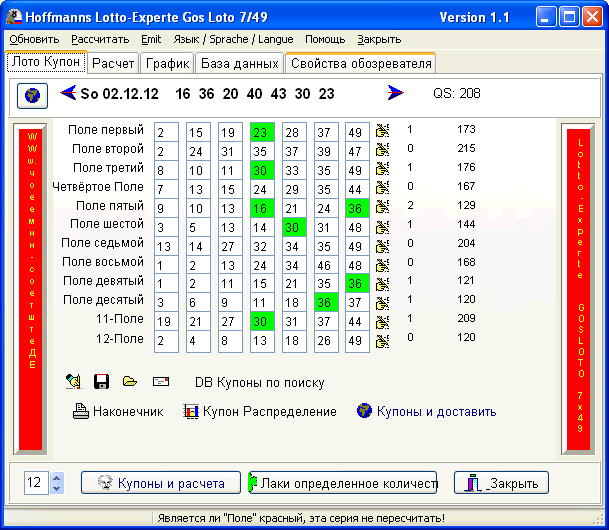Click the hand icon for Четвёртое Поле row
Viewport: 609px width, 530px height.
(382, 188)
